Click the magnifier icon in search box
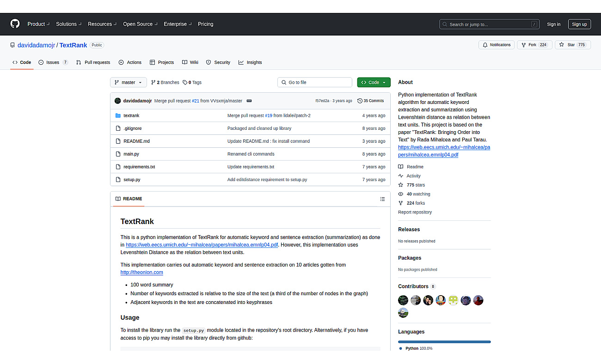The image size is (601, 364). pyautogui.click(x=445, y=24)
